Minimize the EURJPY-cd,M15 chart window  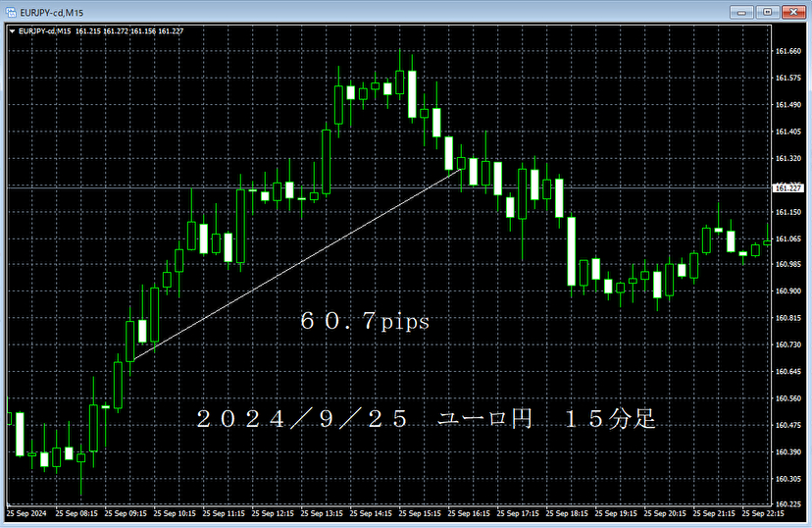[741, 12]
